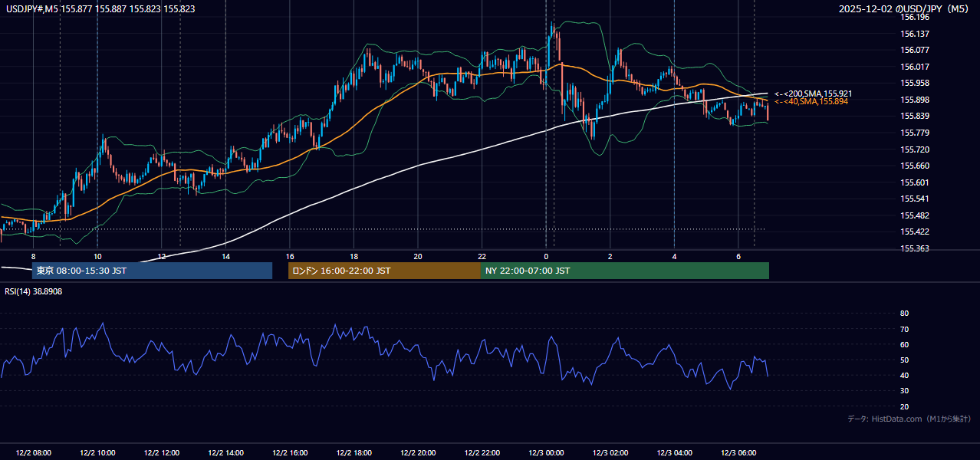Click the 12/2 12:00 time label

click(162, 453)
